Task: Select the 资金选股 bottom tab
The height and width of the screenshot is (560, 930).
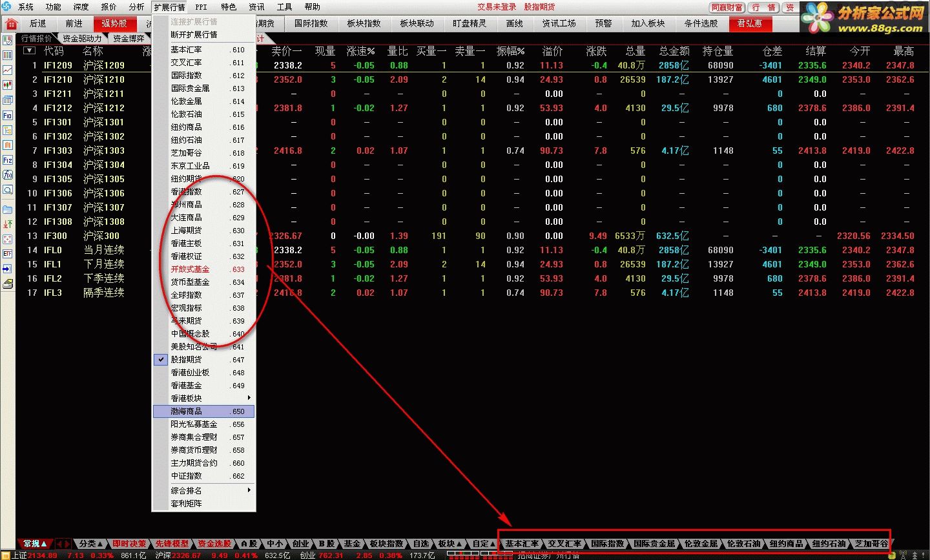Action: point(214,544)
